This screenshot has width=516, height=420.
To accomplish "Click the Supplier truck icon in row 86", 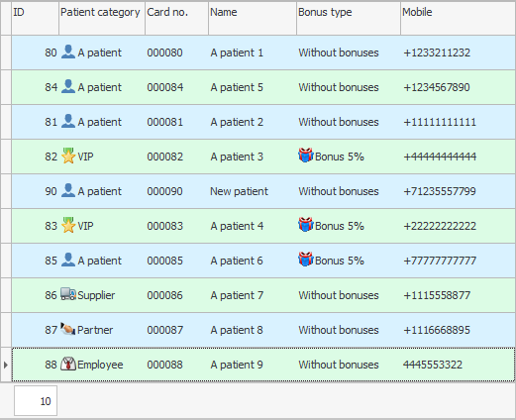I will tap(68, 294).
